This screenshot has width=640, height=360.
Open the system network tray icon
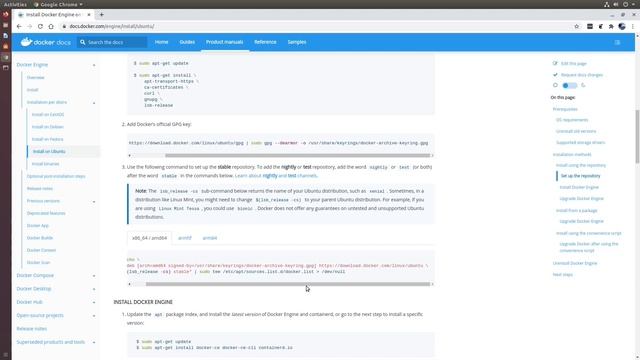607,4
